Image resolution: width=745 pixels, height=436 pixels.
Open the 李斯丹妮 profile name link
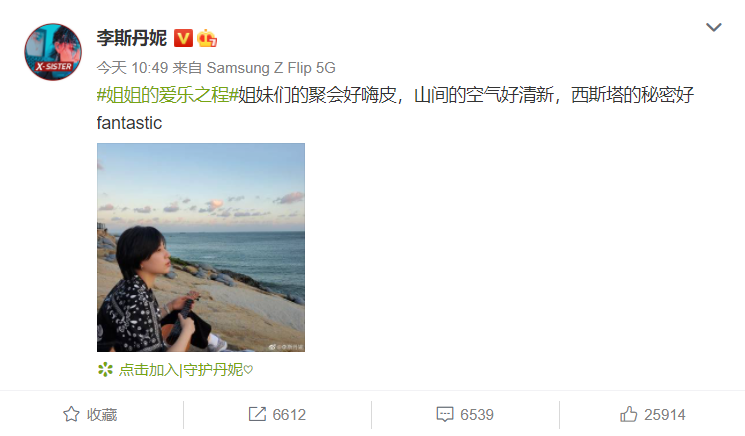(132, 38)
